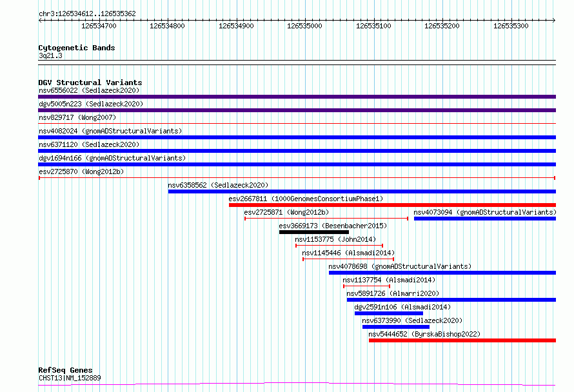
Task: Open esv2667811 (1000GenomesConsortiumPhase1) label
Action: tap(306, 199)
